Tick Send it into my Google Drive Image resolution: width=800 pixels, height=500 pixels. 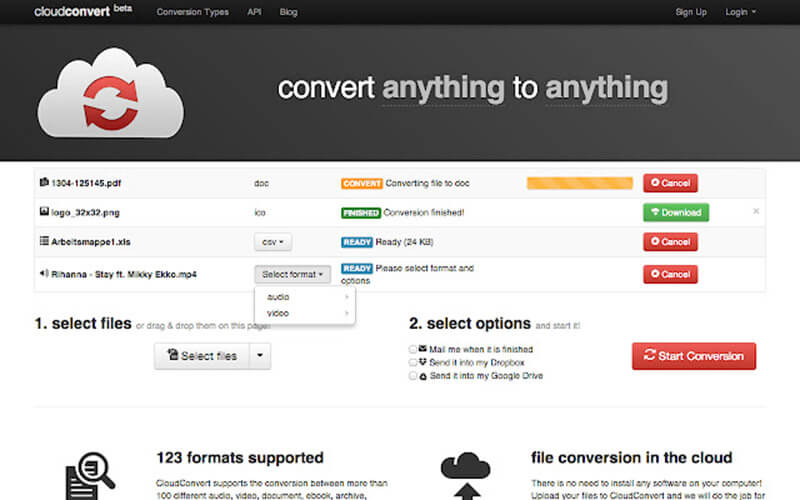[x=413, y=376]
